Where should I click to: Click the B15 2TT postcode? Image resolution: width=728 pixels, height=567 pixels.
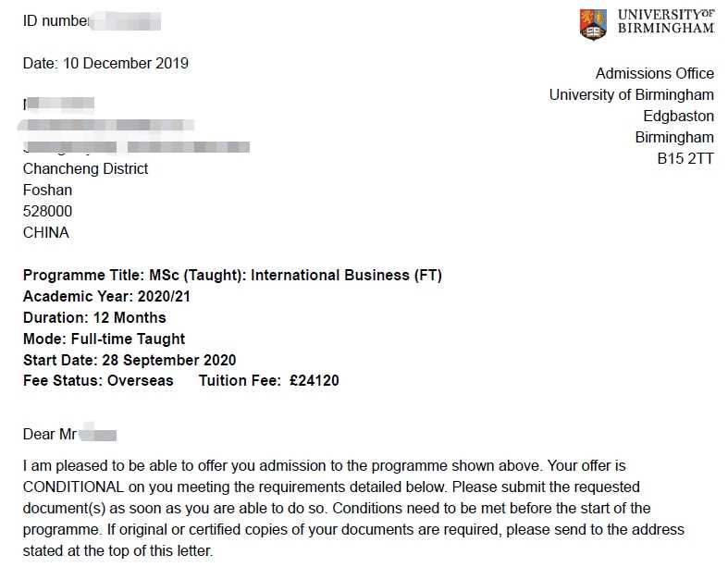(685, 159)
